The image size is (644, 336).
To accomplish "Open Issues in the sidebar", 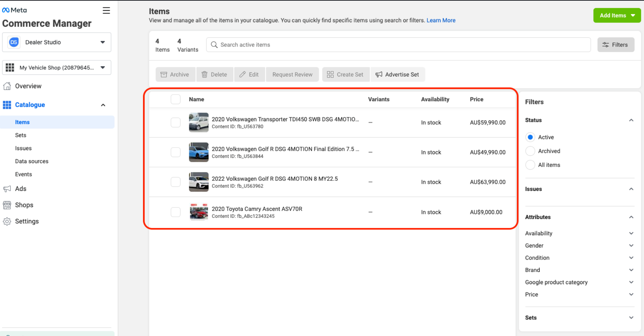I will [23, 148].
